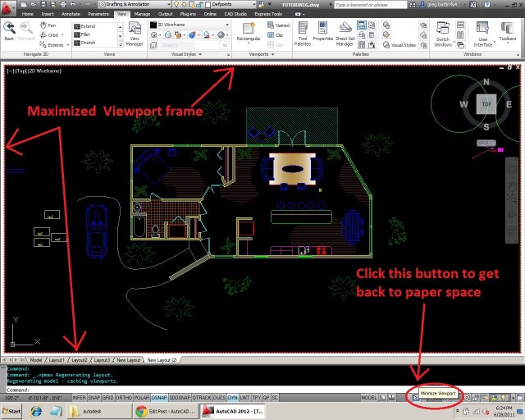Click the Named viewports icon

point(273,26)
